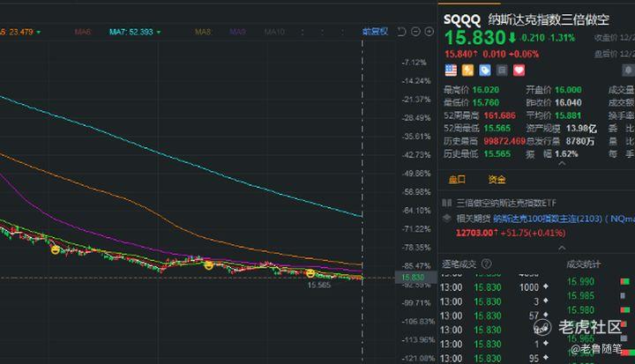Click the layers icon beside 相关期货
635x364 pixels.
point(446,219)
